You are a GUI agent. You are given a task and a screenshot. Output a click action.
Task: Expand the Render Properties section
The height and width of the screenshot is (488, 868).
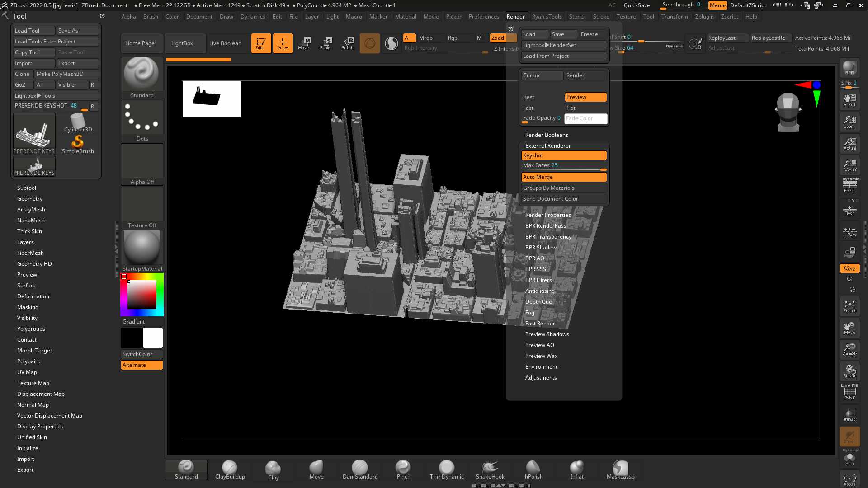(x=548, y=215)
